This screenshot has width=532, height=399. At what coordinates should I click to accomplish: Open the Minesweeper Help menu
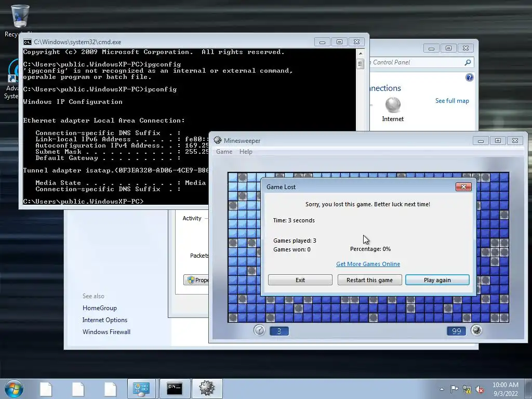point(246,152)
